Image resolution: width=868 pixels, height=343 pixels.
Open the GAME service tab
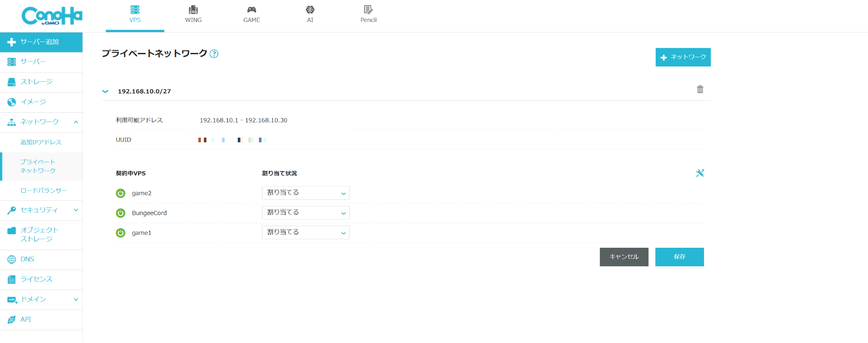tap(251, 14)
